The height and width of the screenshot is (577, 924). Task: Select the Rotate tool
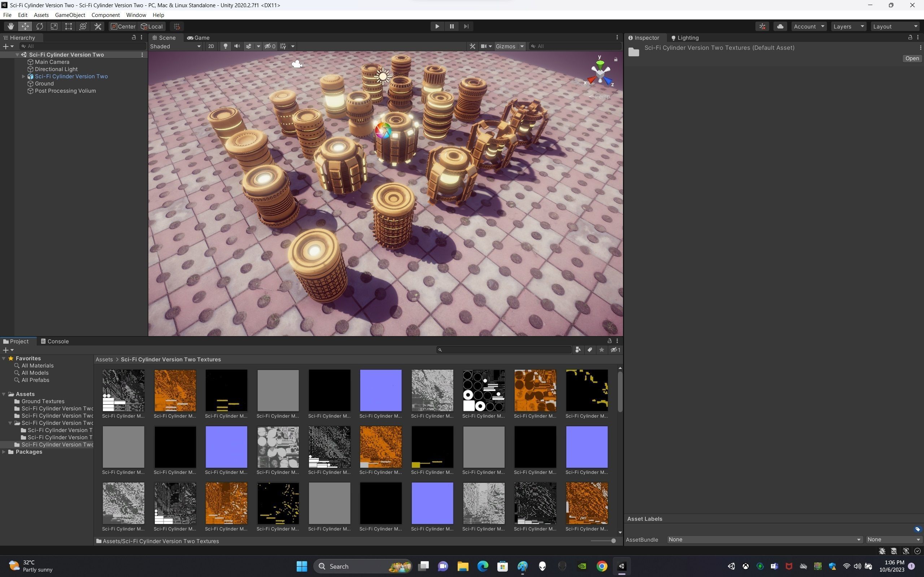pos(39,26)
